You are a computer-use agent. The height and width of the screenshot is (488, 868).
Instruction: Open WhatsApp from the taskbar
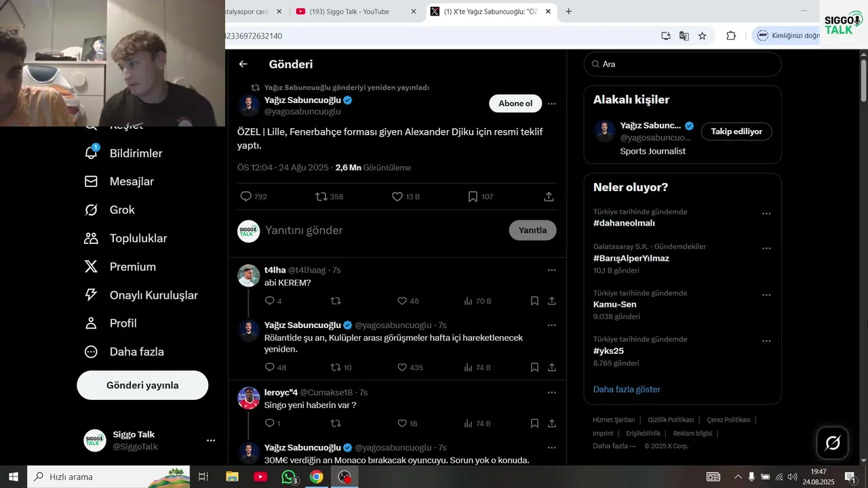click(x=289, y=476)
